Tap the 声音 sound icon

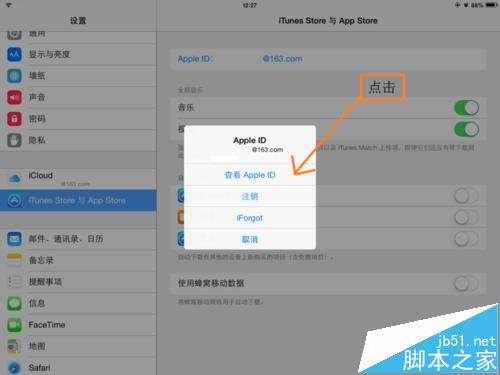click(x=14, y=97)
